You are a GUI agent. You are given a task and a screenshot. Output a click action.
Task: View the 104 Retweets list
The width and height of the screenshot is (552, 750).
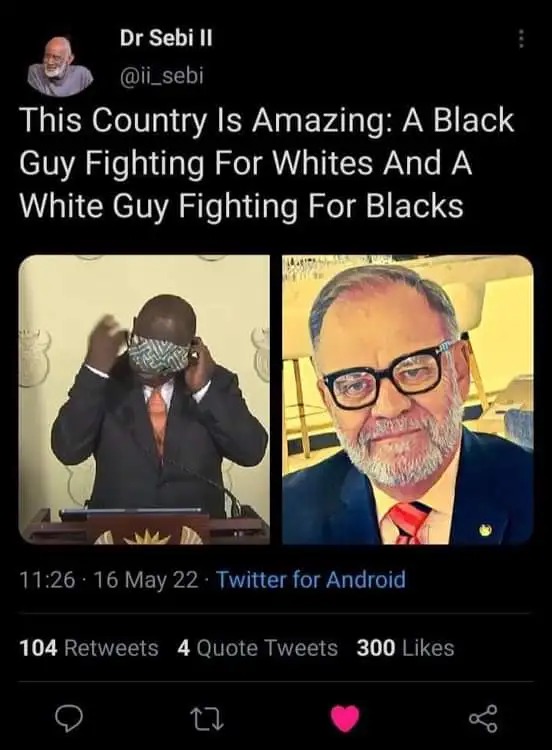pos(89,648)
